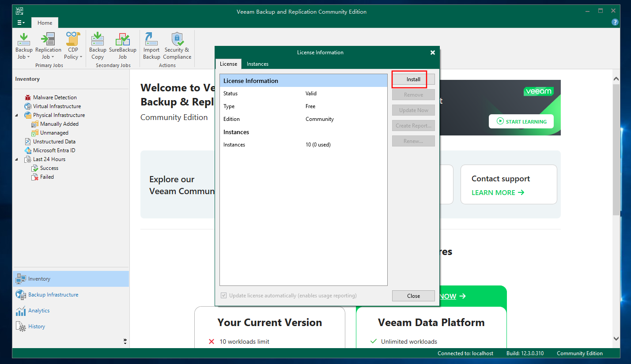The image size is (631, 364).
Task: Select Unmanaged tree node
Action: [54, 133]
